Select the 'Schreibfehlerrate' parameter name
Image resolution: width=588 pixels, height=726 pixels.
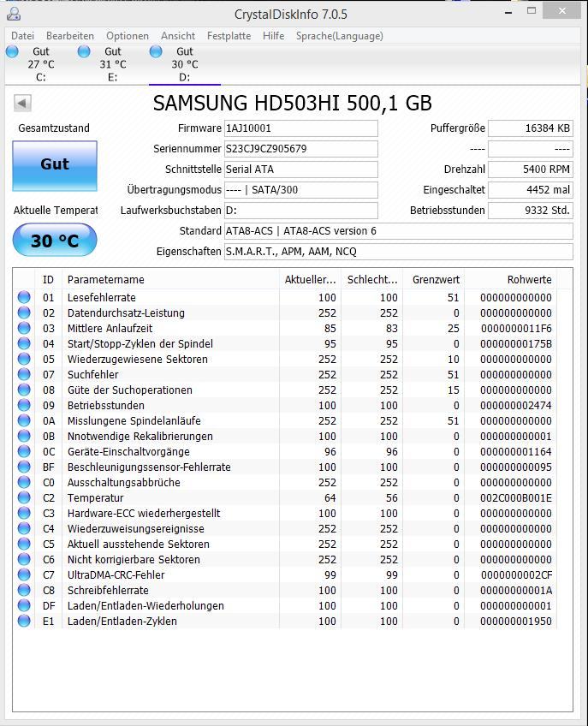coord(108,591)
